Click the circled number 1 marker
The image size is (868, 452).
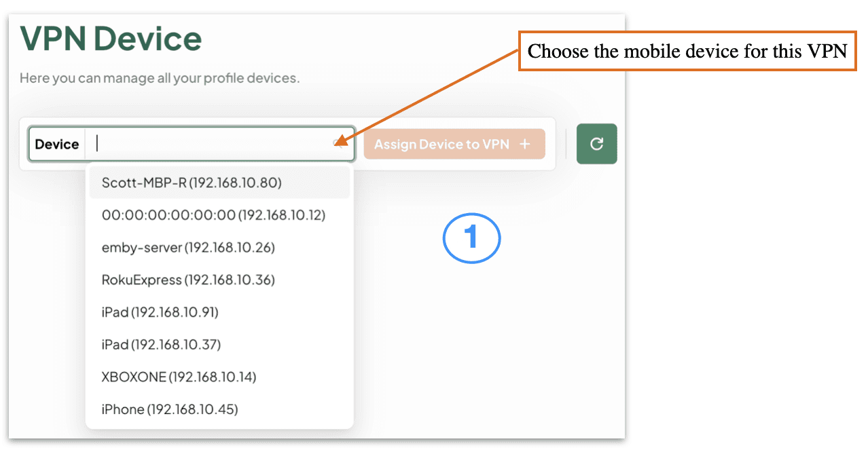click(471, 238)
